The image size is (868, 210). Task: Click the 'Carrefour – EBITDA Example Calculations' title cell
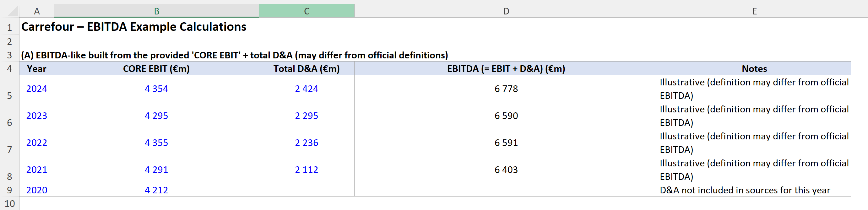point(134,27)
